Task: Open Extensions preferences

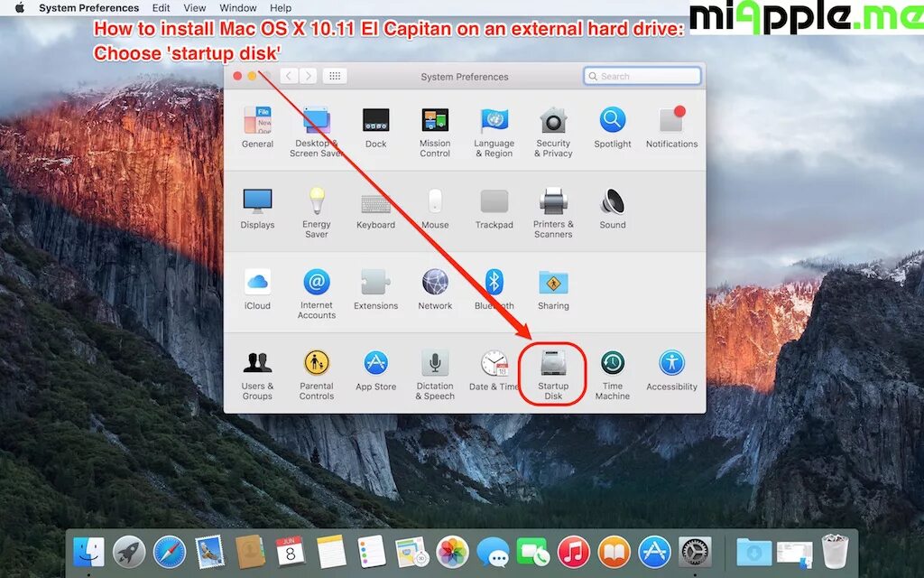Action: click(x=375, y=289)
